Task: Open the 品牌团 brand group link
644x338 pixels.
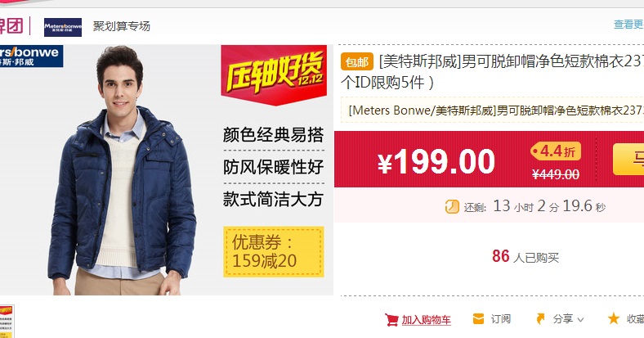Action: pyautogui.click(x=11, y=26)
